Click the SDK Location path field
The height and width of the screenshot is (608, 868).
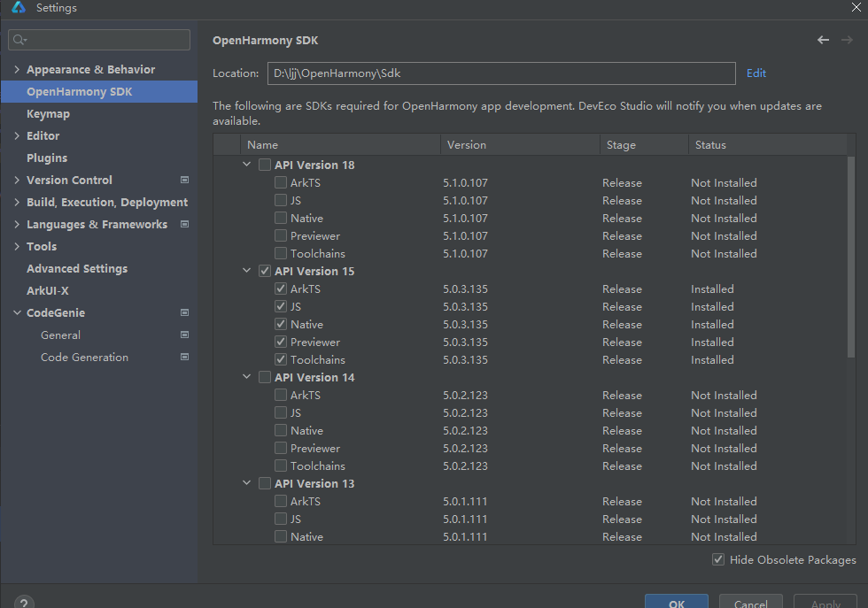501,73
